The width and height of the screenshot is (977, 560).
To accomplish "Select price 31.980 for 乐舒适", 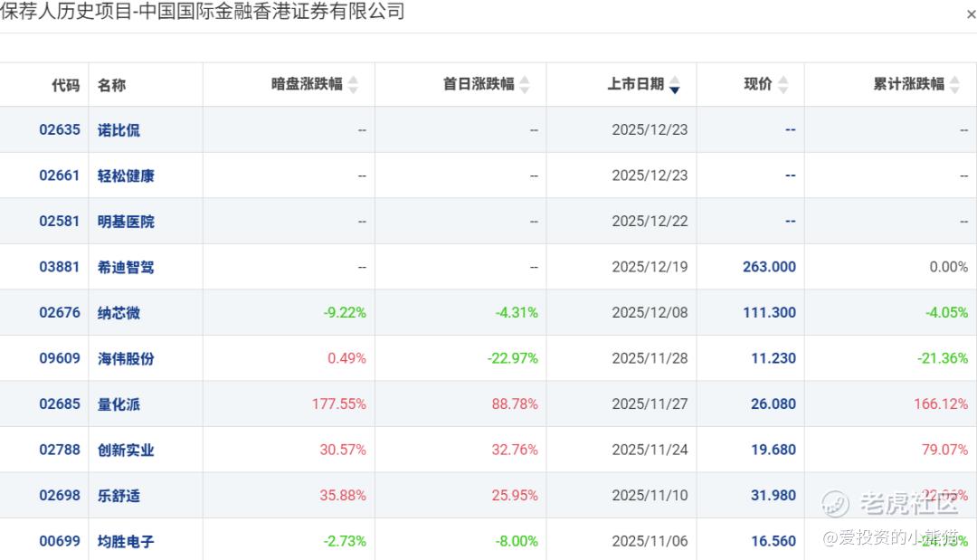I will (x=773, y=495).
